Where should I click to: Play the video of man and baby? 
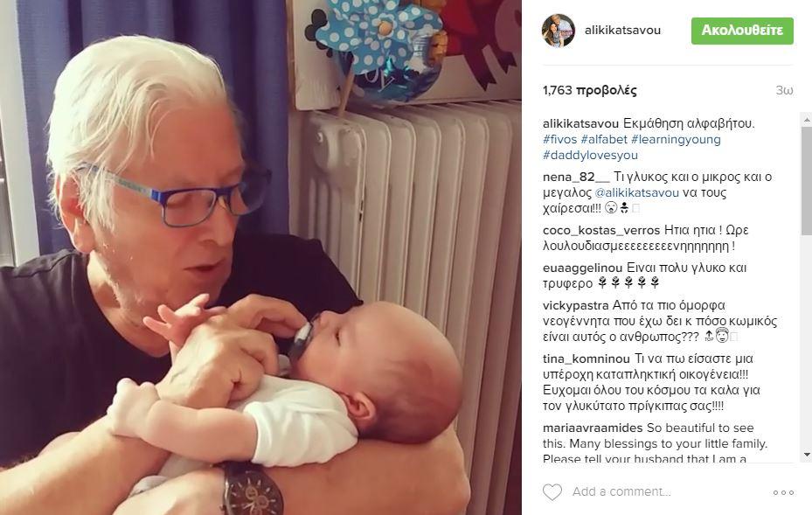[260, 257]
